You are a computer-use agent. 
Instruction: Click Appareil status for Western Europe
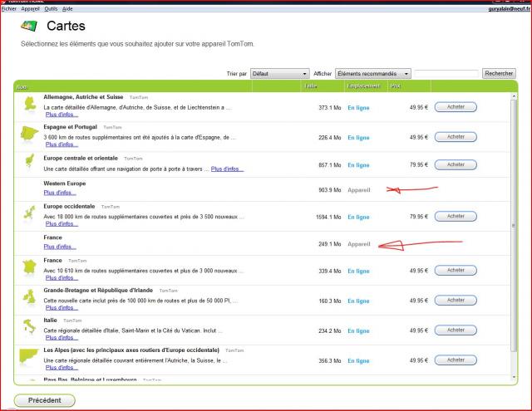point(358,190)
